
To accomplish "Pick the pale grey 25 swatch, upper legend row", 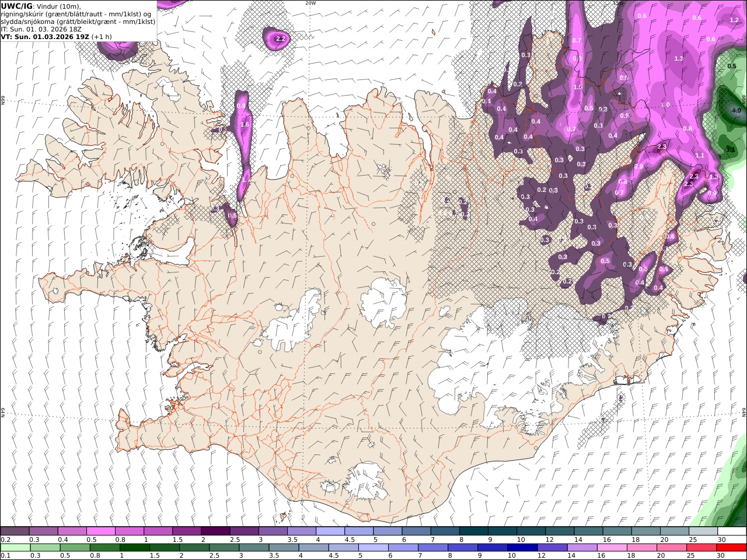I will (x=703, y=531).
